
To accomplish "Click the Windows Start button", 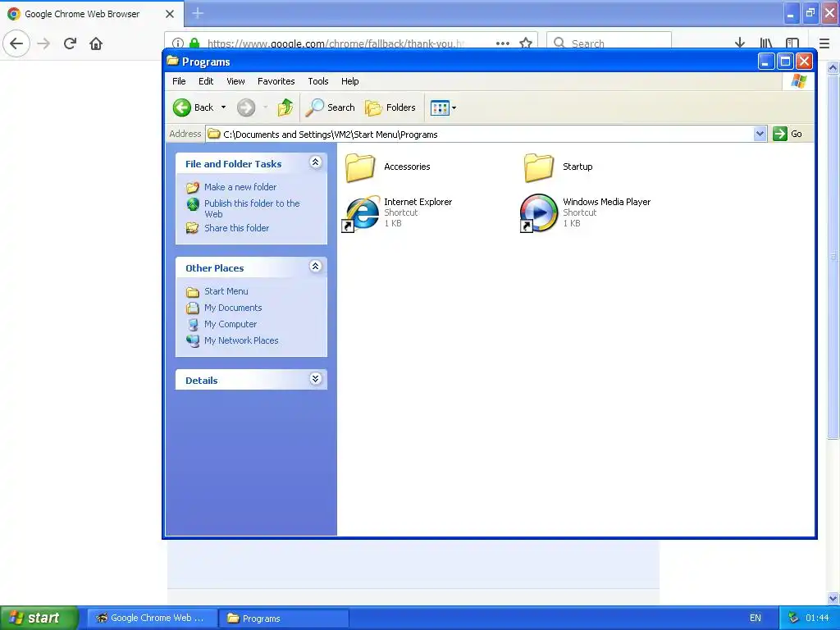I will [x=39, y=618].
